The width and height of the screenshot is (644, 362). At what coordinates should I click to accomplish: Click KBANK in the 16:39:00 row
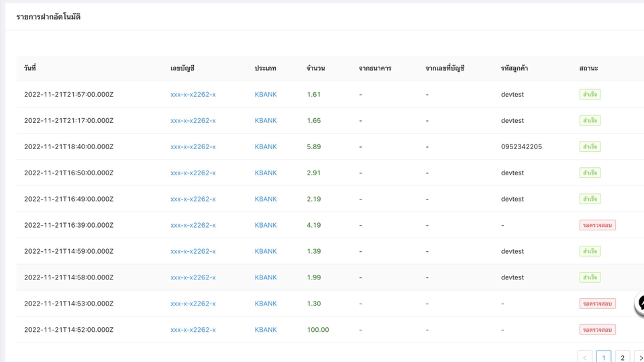click(x=266, y=225)
